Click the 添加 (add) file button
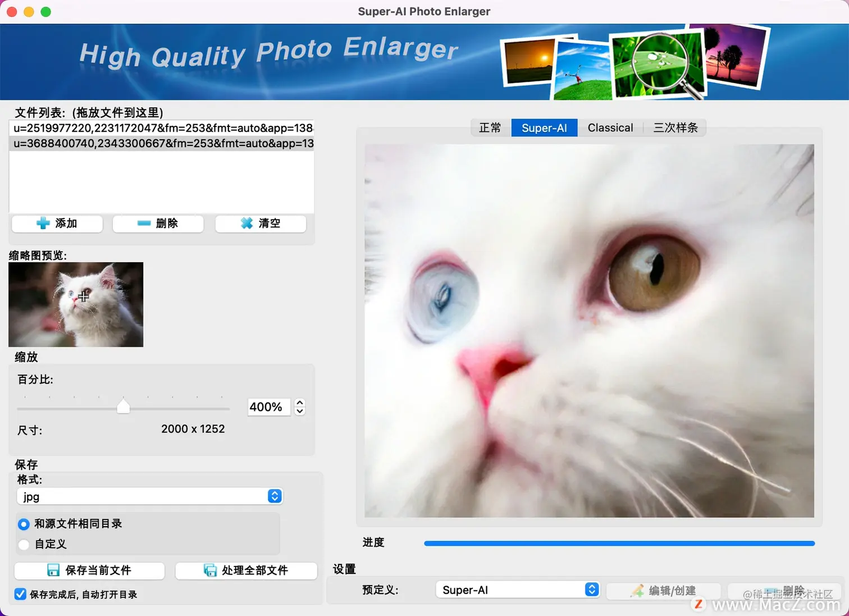 click(57, 223)
